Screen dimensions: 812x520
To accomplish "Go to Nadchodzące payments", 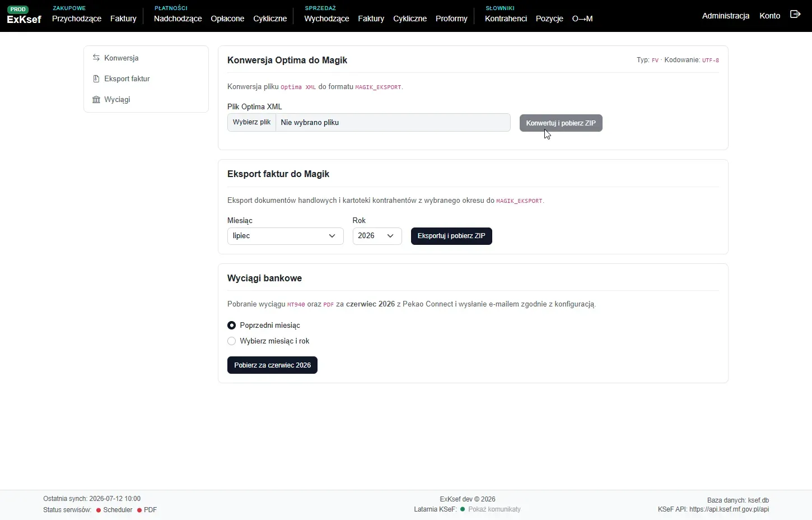I will click(178, 18).
